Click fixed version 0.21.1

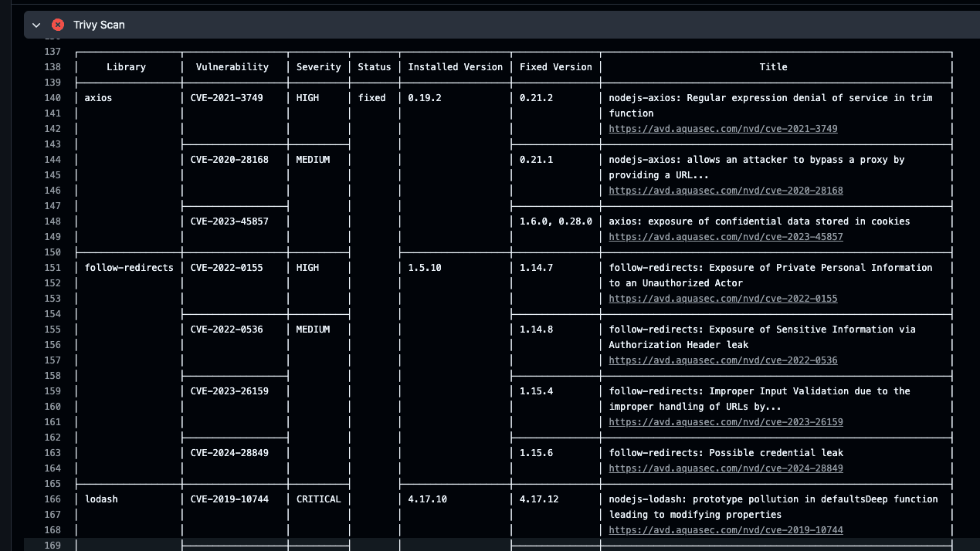[x=537, y=160]
